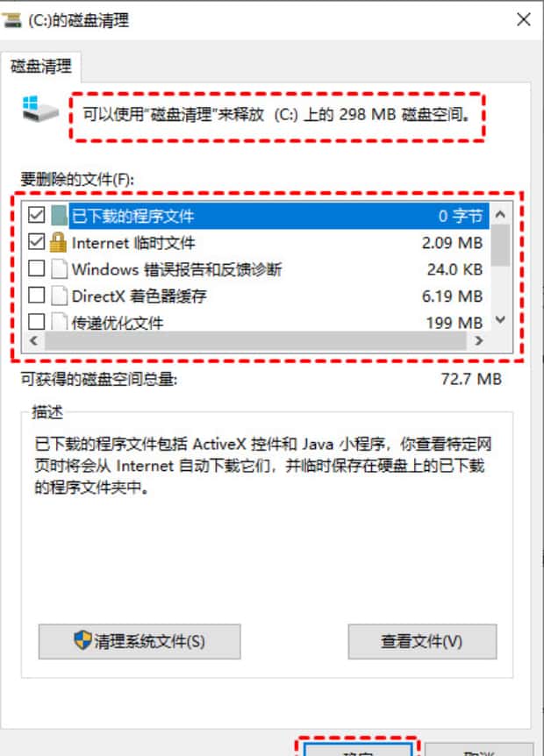The image size is (544, 756).
Task: Uncheck the Internet 临时文件 checkbox
Action: [37, 241]
